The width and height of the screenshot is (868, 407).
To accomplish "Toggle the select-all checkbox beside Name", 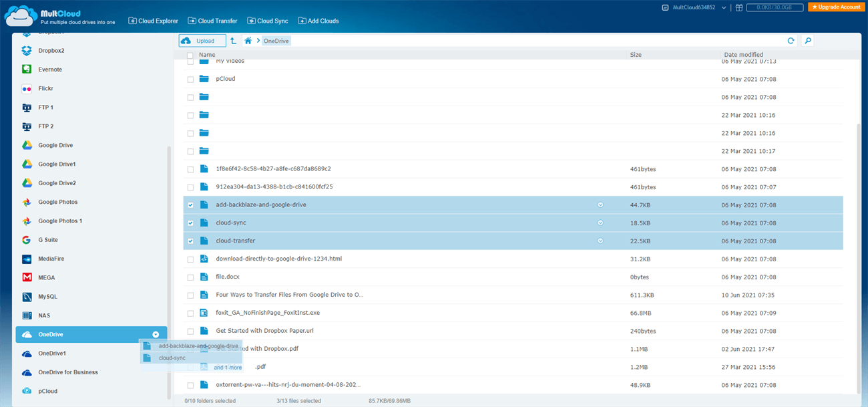I will click(190, 55).
